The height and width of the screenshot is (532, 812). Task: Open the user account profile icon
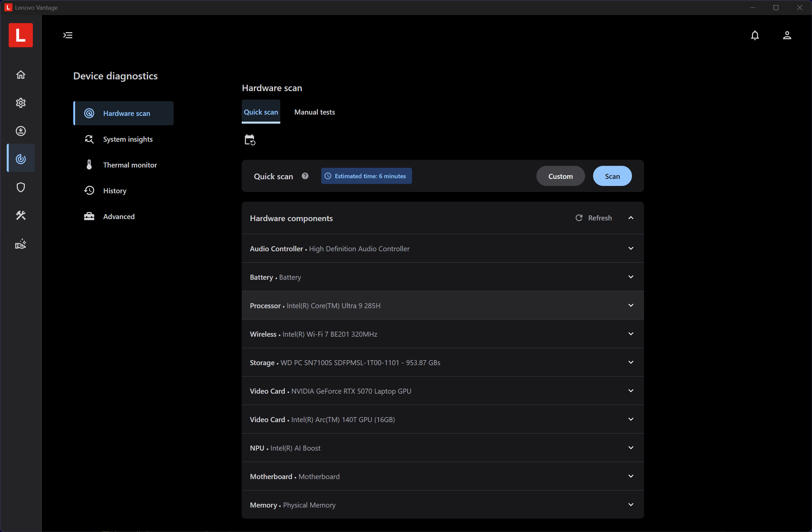787,35
